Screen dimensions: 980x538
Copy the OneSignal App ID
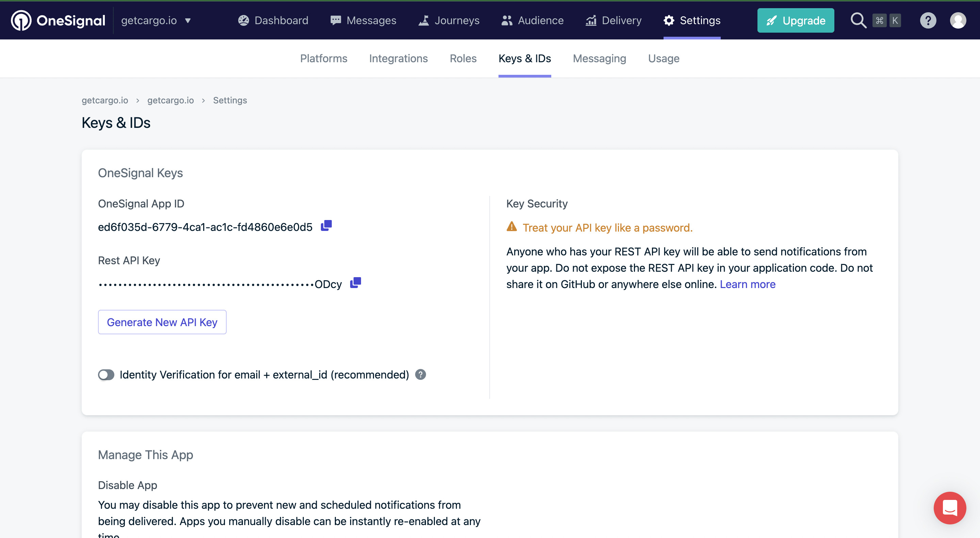pos(326,225)
